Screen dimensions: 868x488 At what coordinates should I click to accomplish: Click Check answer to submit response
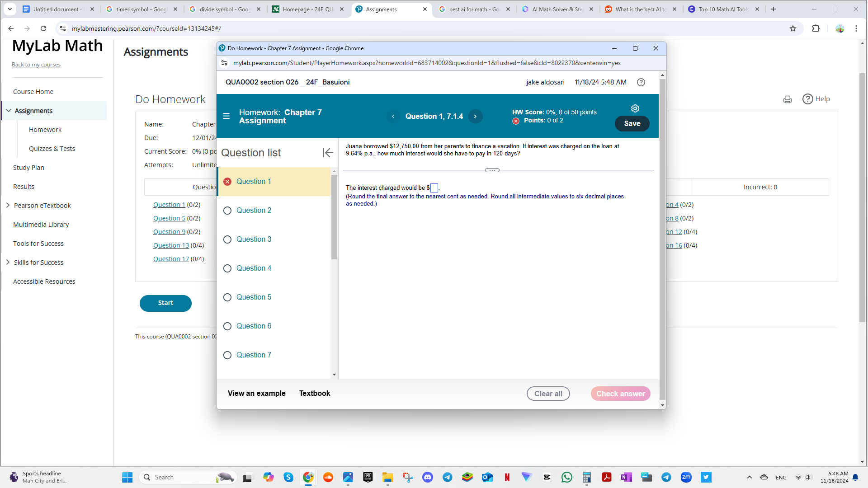point(620,393)
